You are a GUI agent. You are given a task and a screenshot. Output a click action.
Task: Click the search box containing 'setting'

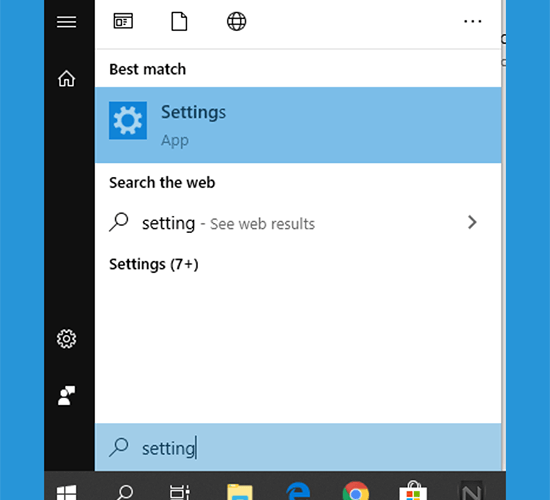(298, 447)
